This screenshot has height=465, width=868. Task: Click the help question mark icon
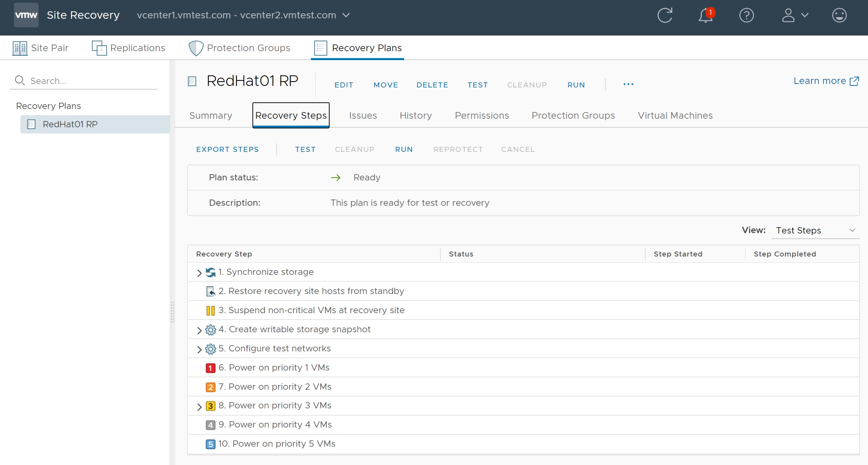point(746,16)
